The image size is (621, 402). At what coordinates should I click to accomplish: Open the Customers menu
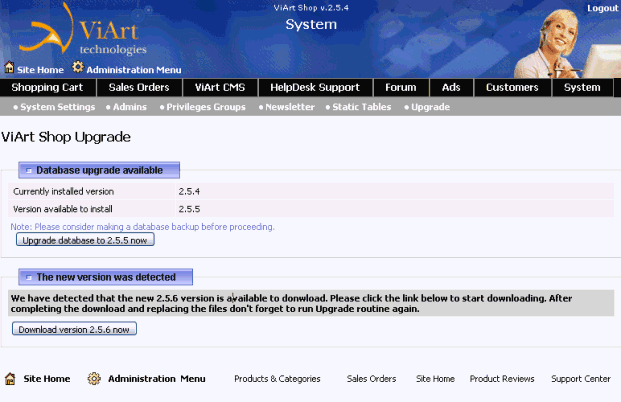[x=512, y=87]
